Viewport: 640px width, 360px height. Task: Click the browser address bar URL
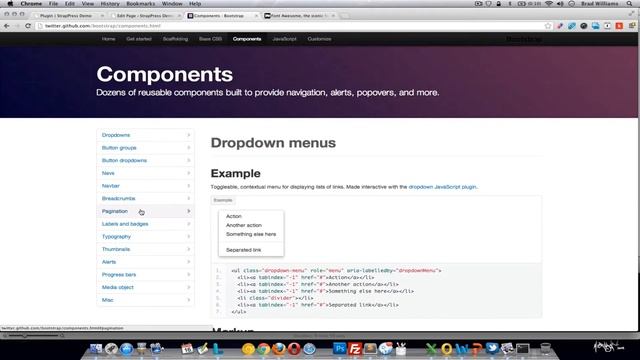pyautogui.click(x=103, y=26)
